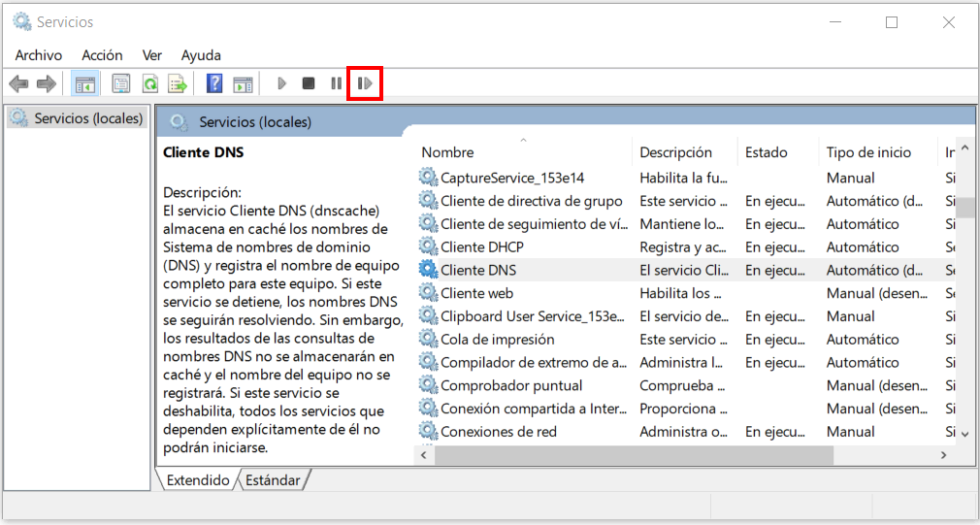This screenshot has width=980, height=525.
Task: Click the Refresh toolbar icon
Action: point(149,83)
